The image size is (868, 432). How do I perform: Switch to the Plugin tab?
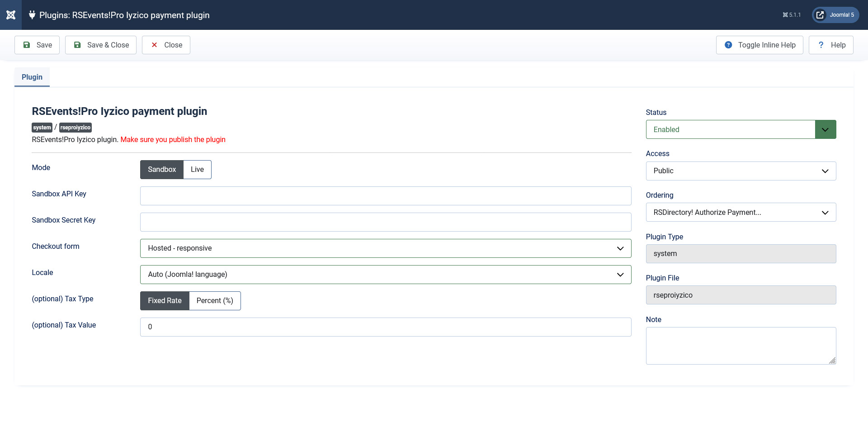[32, 77]
